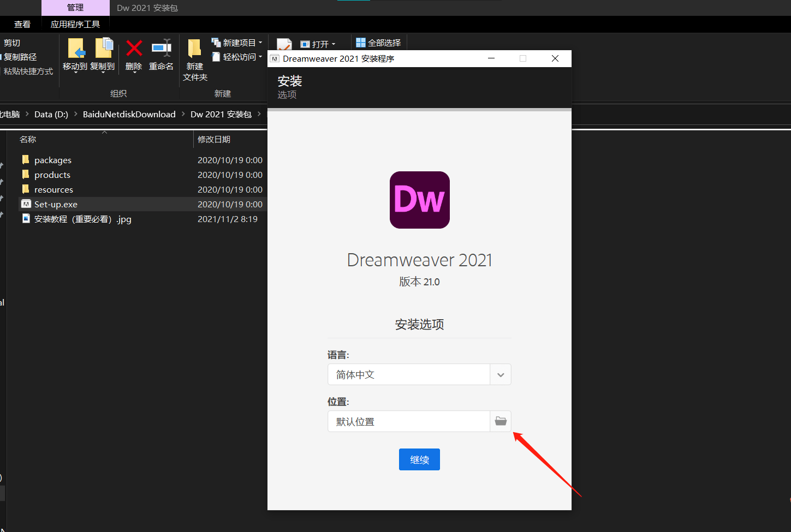The image size is (791, 532).
Task: Click the Cut (剪切) command
Action: (x=12, y=43)
